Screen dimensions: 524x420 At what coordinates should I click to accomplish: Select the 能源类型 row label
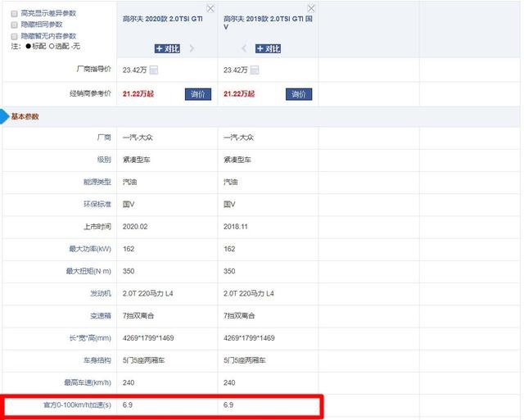[x=97, y=182]
